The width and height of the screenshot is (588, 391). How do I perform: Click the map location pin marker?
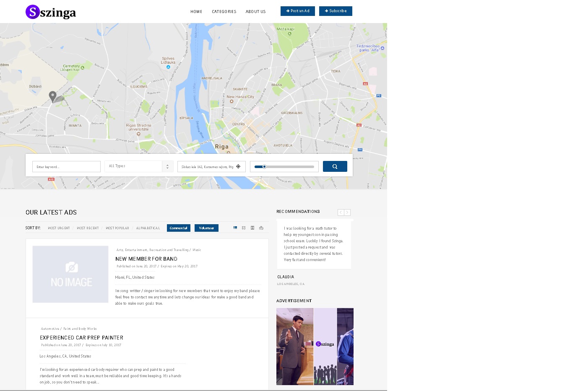[52, 96]
